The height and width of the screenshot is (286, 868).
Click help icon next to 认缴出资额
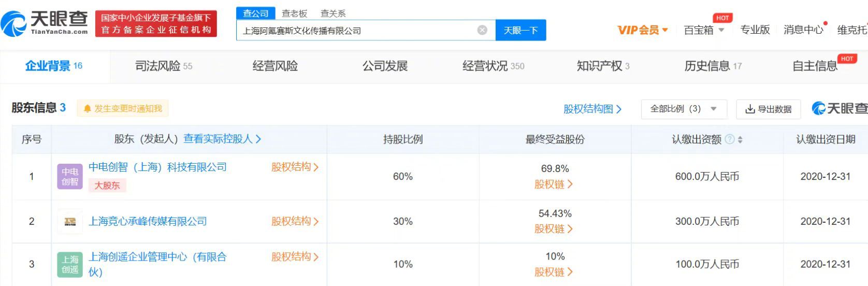tap(729, 139)
